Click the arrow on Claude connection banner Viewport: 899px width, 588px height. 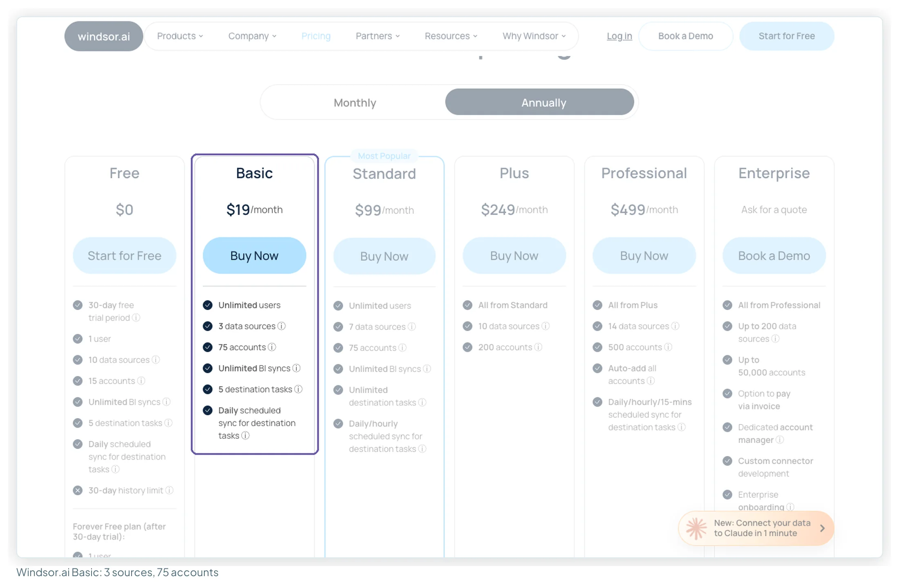pyautogui.click(x=822, y=528)
